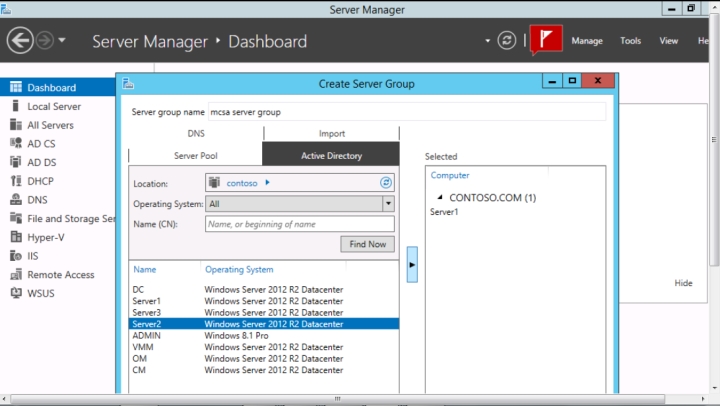Switch to the Import tab
Viewport: 720px width, 406px height.
coord(332,134)
